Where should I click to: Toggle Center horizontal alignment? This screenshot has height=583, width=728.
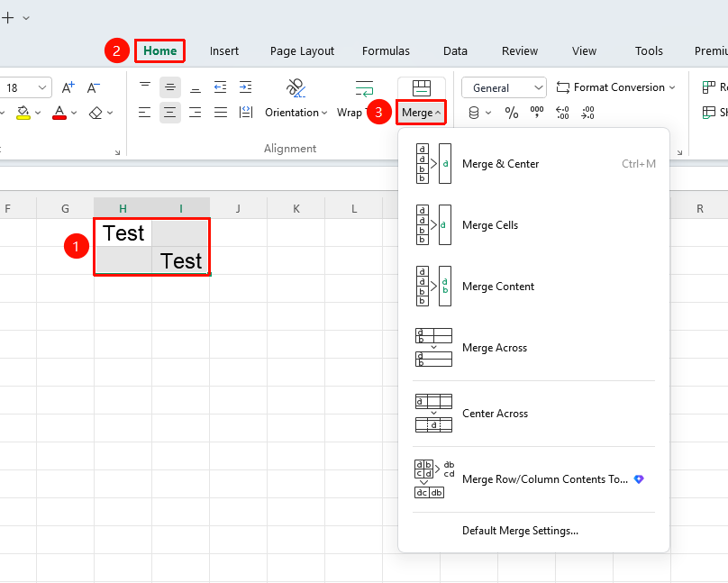point(170,113)
